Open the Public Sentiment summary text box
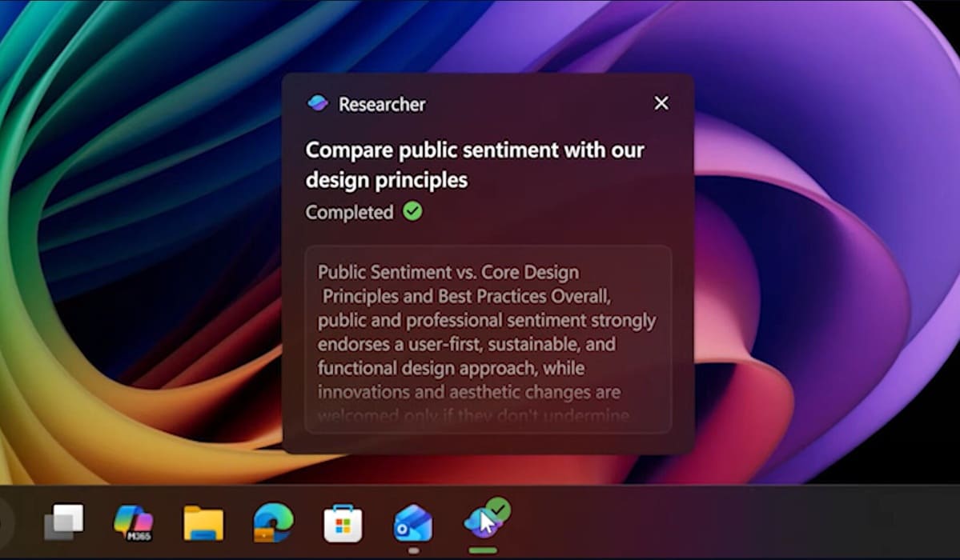960x560 pixels. pos(488,339)
